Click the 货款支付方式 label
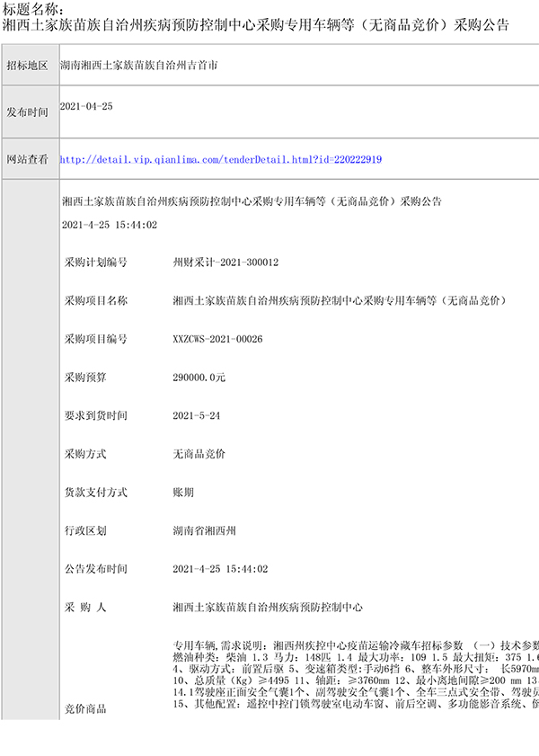 (96, 493)
